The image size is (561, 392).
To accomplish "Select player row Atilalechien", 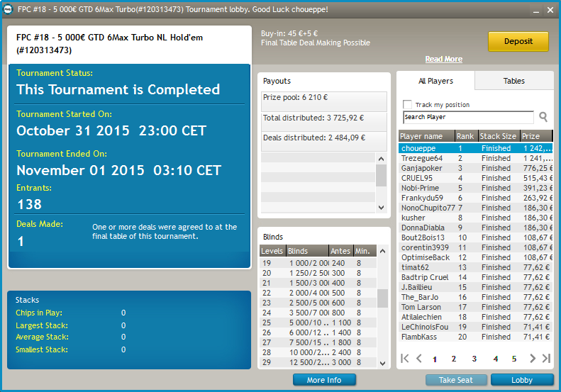I will pyautogui.click(x=475, y=317).
